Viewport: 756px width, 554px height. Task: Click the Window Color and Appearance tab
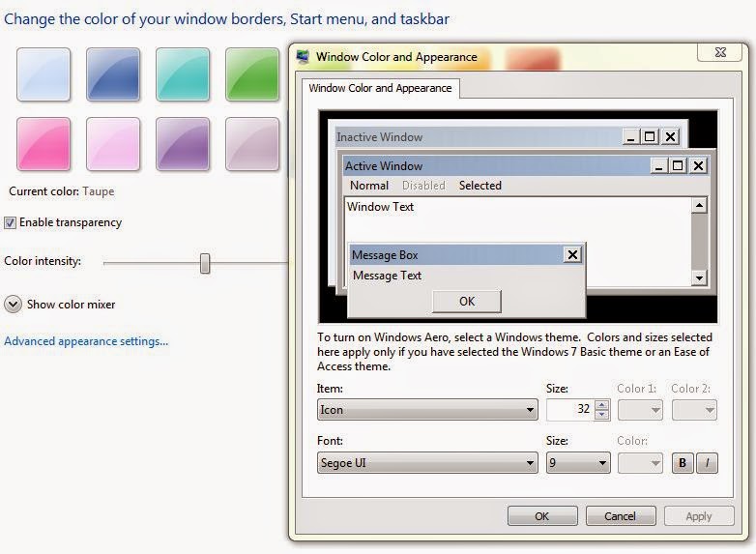pos(380,88)
